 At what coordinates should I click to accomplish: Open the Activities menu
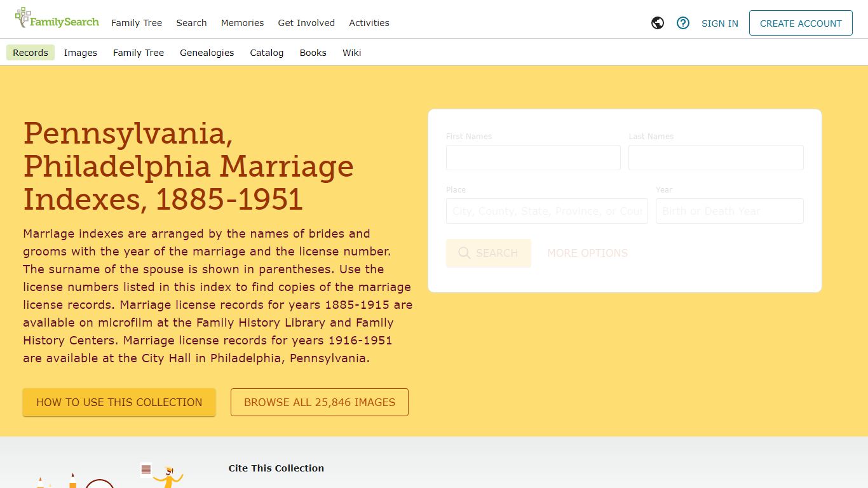[x=369, y=23]
